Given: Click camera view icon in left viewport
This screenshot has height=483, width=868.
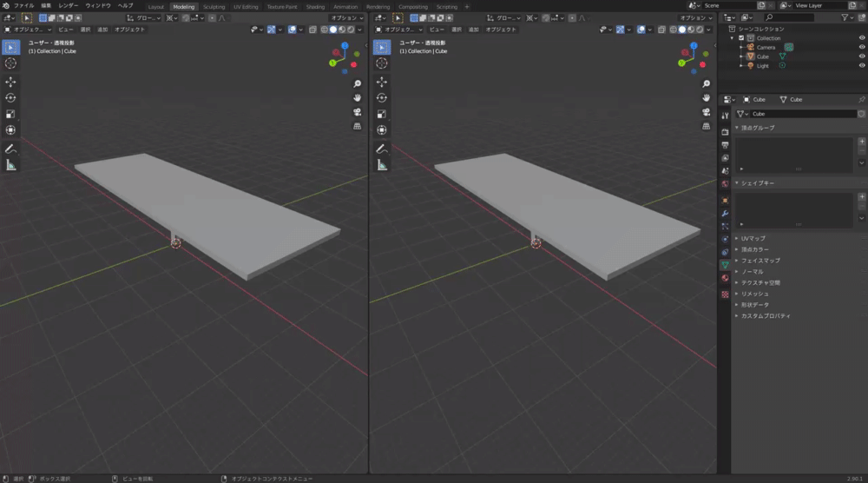Looking at the screenshot, I should point(357,112).
